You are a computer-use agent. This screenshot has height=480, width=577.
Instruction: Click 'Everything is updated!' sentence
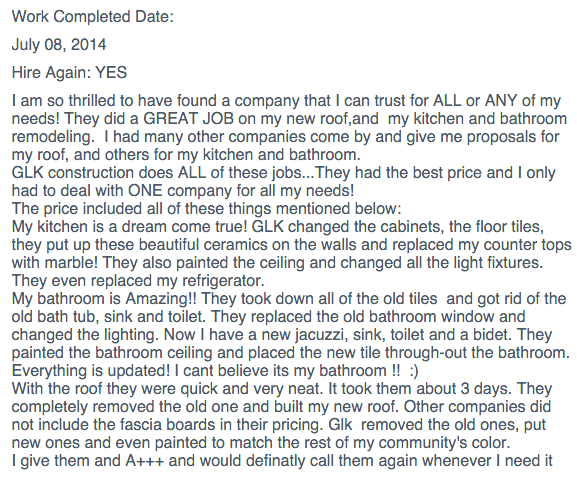[x=91, y=370]
